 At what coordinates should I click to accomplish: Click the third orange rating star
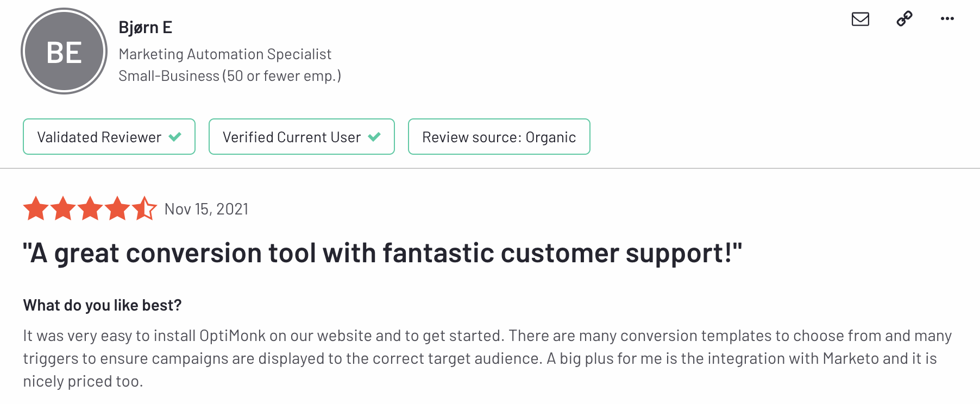pyautogui.click(x=90, y=209)
